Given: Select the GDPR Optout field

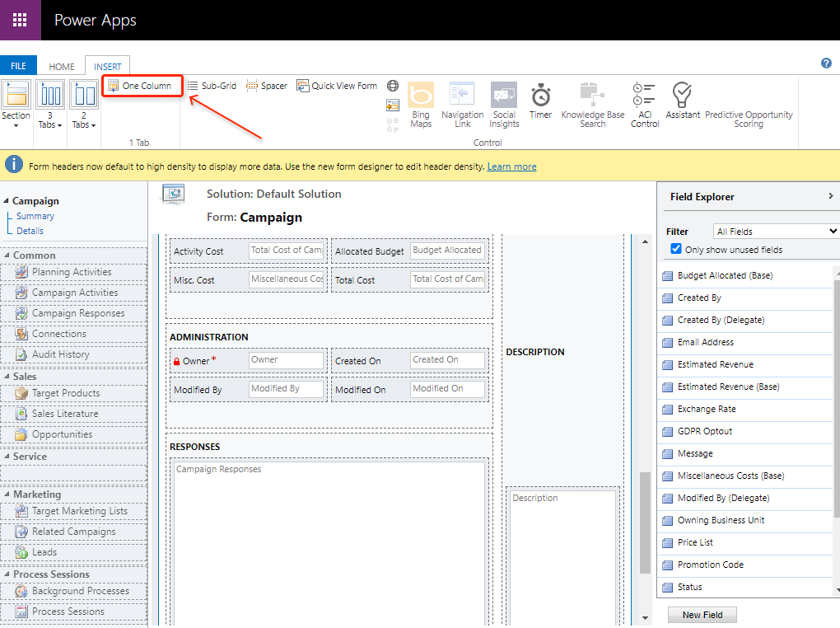Looking at the screenshot, I should point(746,431).
